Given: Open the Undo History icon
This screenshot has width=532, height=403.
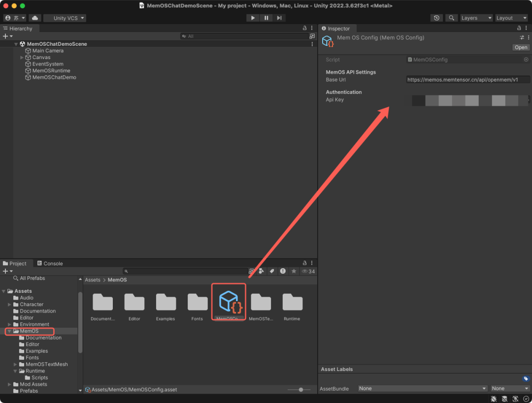Looking at the screenshot, I should click(436, 18).
